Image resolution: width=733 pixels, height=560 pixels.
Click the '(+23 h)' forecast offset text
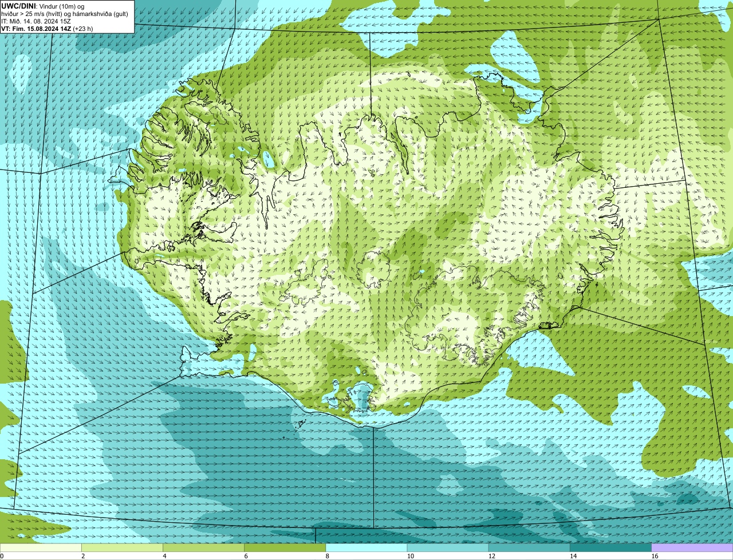[82, 29]
